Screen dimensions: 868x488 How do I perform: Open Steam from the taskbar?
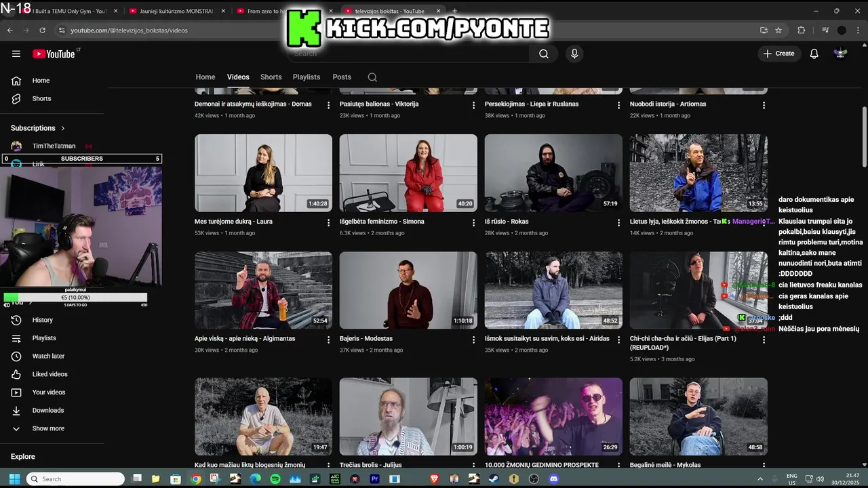[494, 479]
